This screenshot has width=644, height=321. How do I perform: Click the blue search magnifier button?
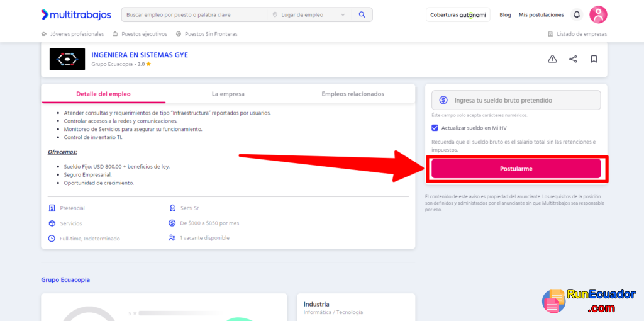pos(362,15)
